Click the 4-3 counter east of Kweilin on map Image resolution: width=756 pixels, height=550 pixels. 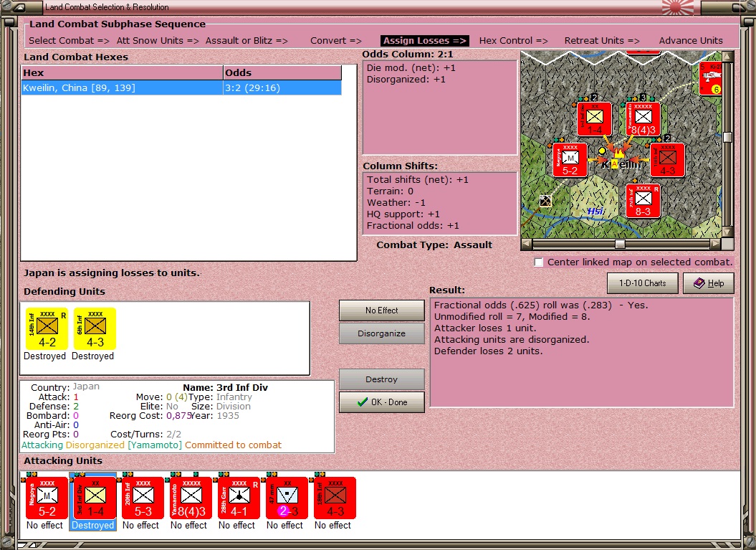pyautogui.click(x=668, y=160)
